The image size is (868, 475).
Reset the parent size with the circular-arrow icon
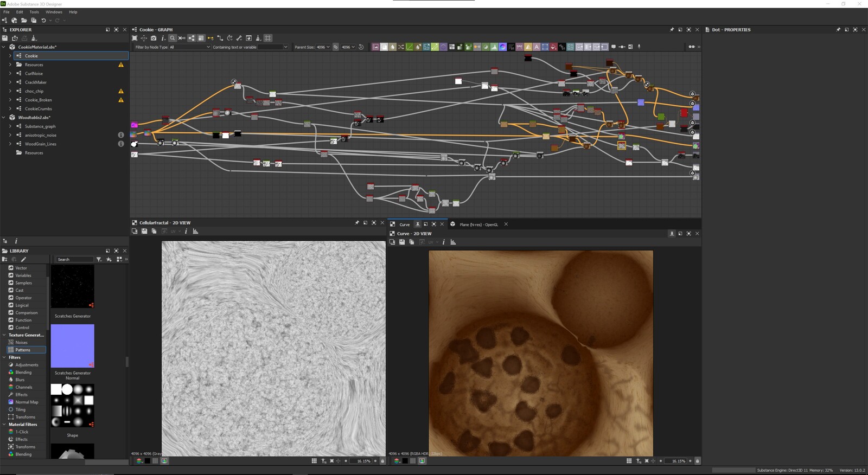(361, 47)
